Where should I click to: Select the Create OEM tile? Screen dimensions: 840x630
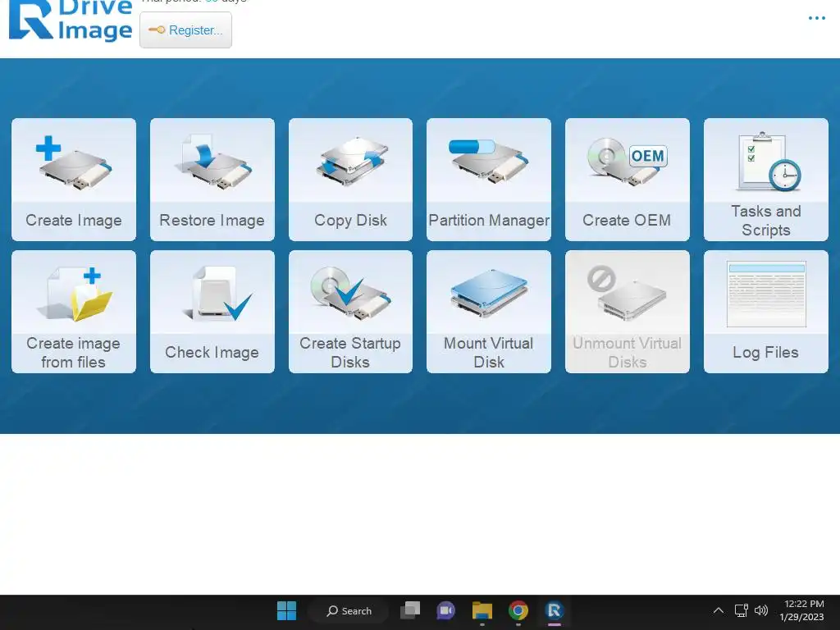[628, 180]
